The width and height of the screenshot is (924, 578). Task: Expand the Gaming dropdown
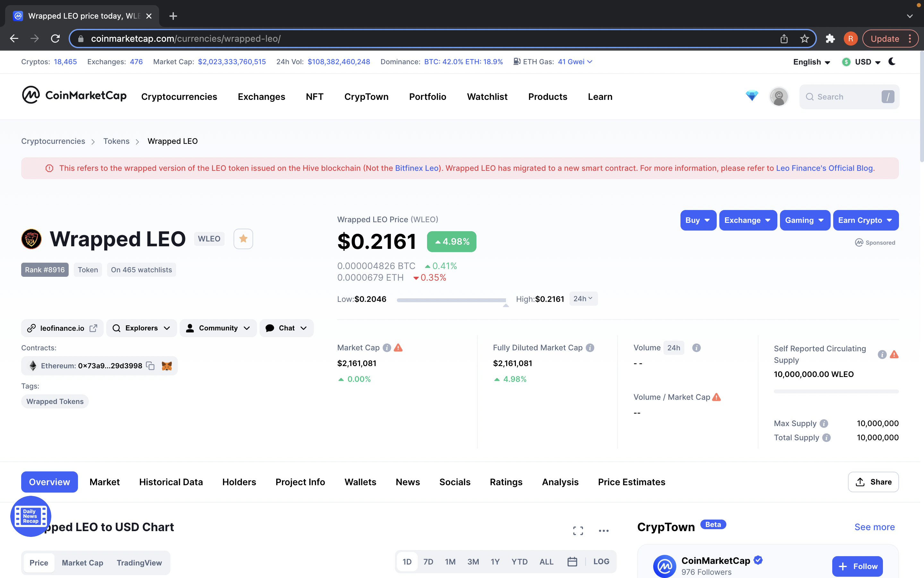[805, 220]
